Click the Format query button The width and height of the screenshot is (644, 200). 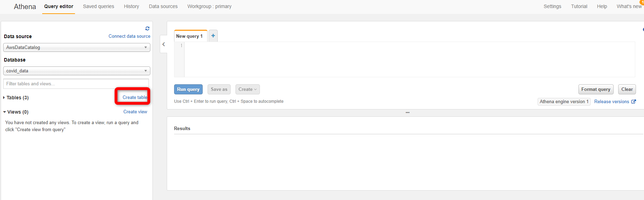tap(596, 89)
